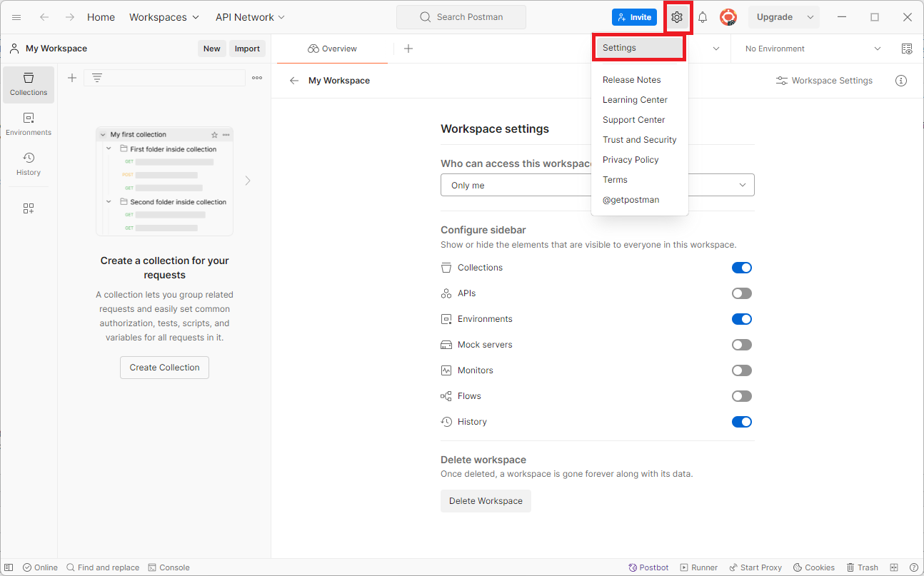Image resolution: width=924 pixels, height=576 pixels.
Task: Open the Console in the status bar
Action: pos(169,567)
